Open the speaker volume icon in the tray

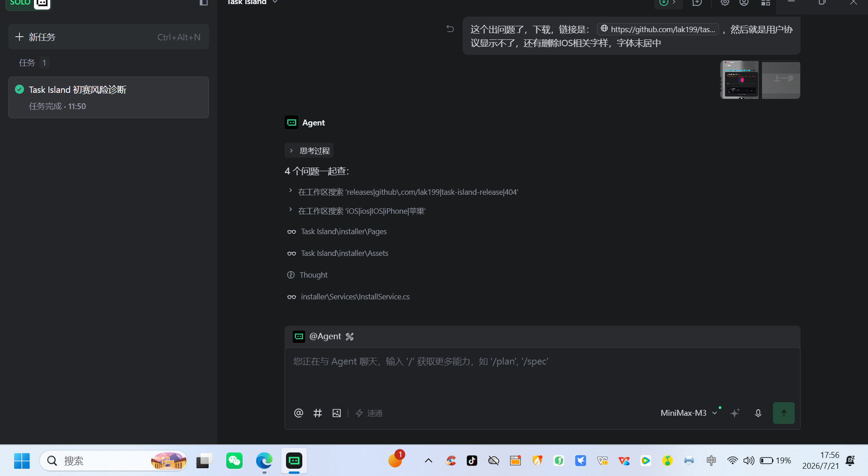749,461
